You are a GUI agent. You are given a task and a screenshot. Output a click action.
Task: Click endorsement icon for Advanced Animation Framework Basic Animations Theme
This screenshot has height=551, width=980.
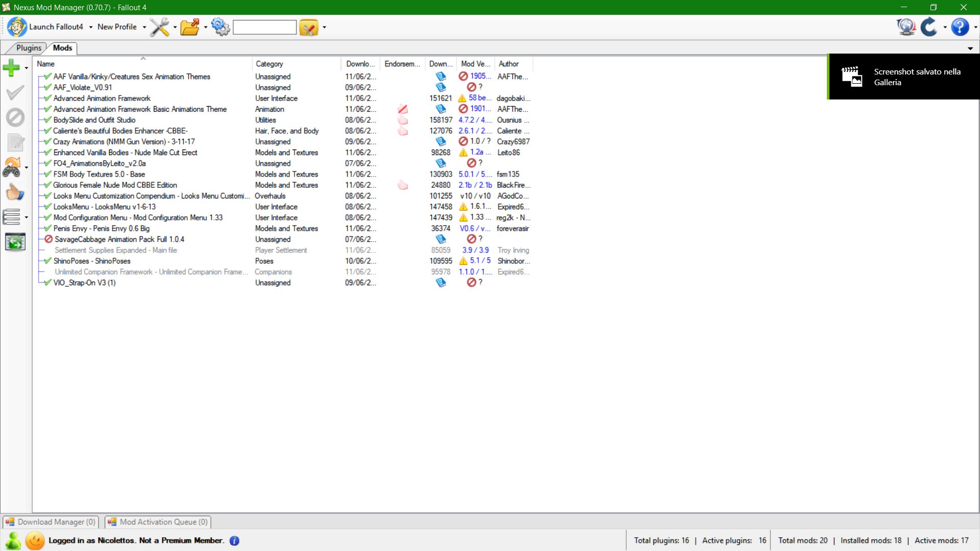click(x=403, y=109)
